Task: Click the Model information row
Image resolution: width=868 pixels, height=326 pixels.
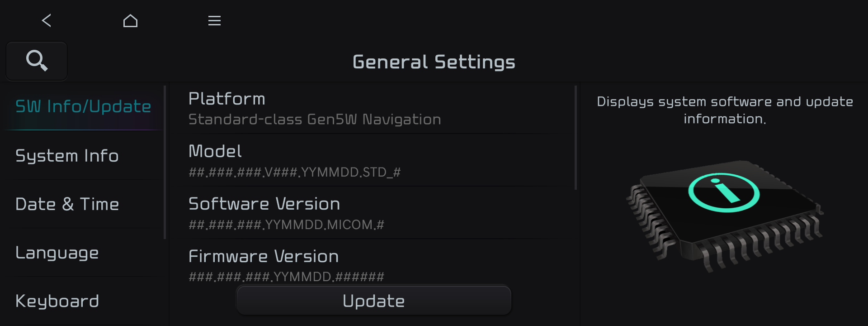Action: click(374, 160)
